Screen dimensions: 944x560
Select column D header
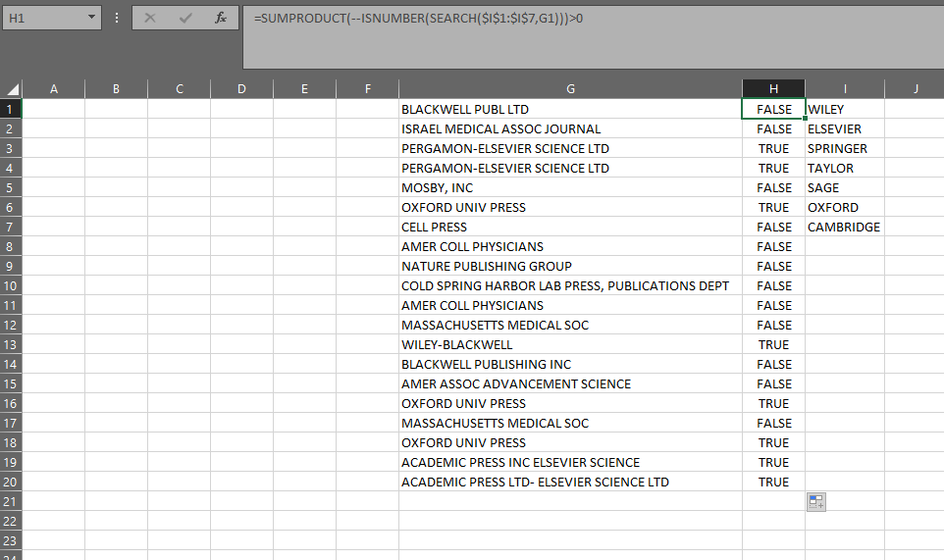(241, 89)
